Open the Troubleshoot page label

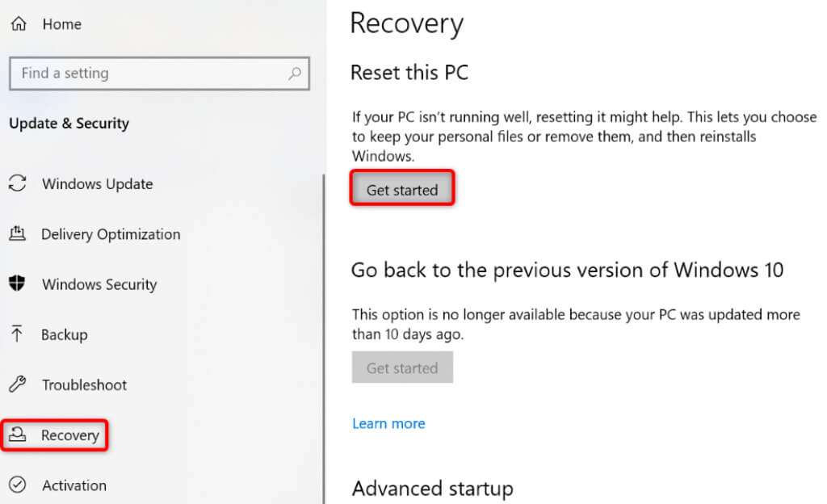click(x=84, y=384)
